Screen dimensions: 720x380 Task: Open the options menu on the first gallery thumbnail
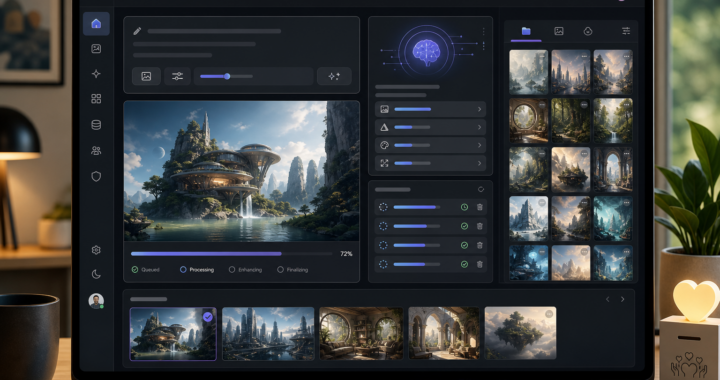coord(542,56)
